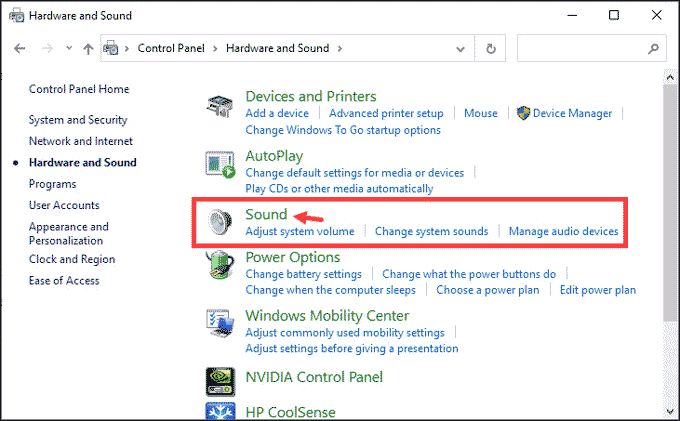Click Manage audio devices

(x=563, y=231)
